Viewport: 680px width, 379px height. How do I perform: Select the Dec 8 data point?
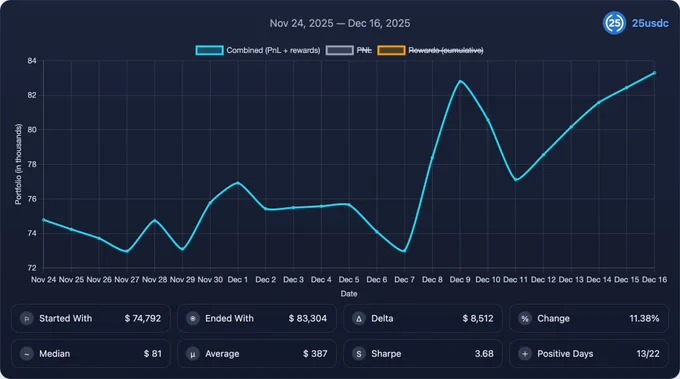pyautogui.click(x=432, y=157)
